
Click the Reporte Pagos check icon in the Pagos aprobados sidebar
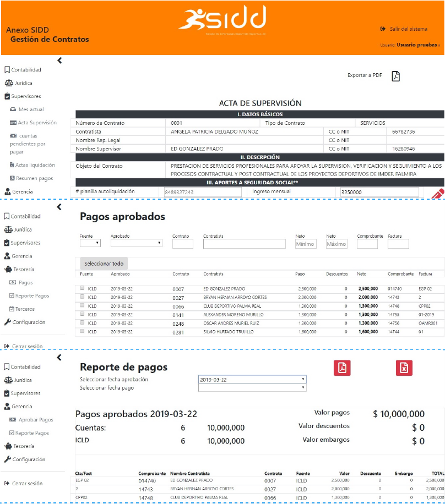pyautogui.click(x=12, y=295)
